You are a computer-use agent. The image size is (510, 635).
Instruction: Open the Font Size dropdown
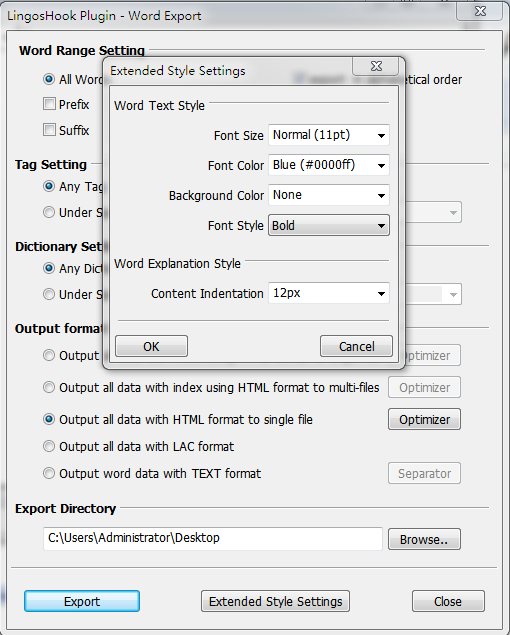[329, 135]
